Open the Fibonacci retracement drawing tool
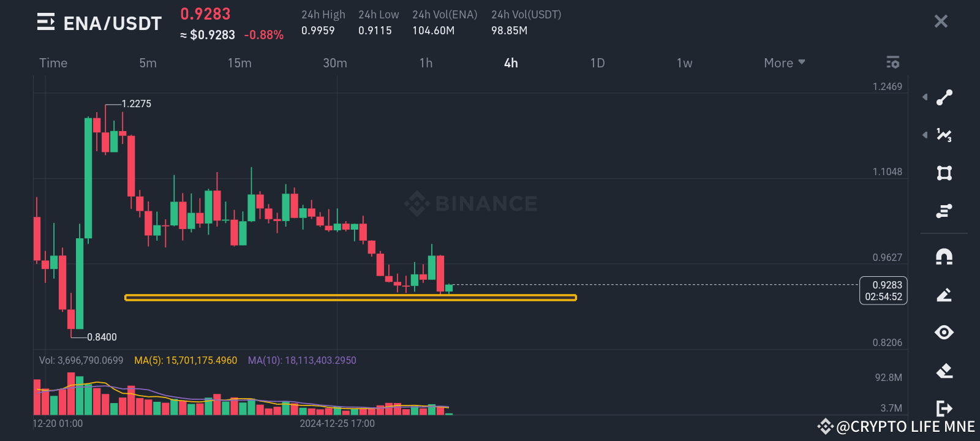Image resolution: width=980 pixels, height=441 pixels. [944, 135]
